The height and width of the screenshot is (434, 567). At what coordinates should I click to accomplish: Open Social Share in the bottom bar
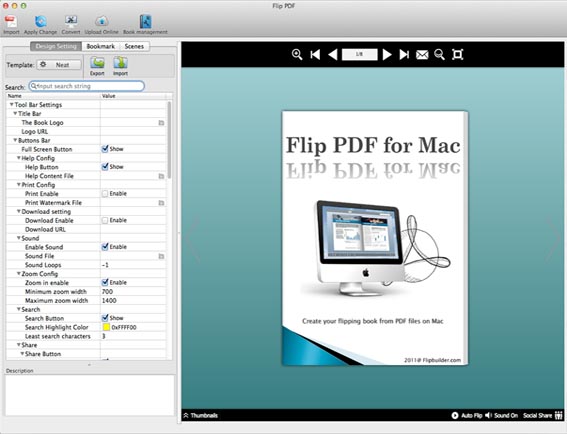coord(542,415)
